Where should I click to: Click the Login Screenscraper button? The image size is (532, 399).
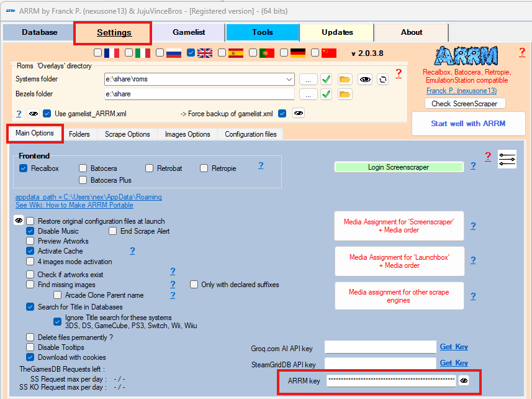[x=399, y=167]
